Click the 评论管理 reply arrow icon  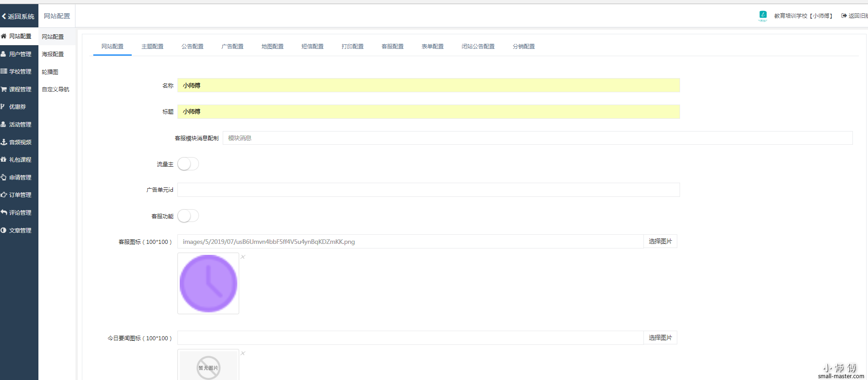tap(4, 212)
